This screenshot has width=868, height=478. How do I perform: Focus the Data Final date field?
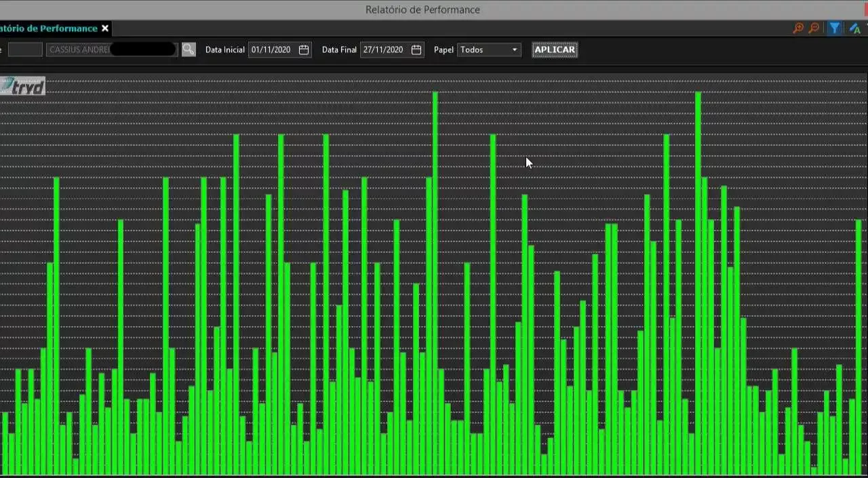(384, 49)
